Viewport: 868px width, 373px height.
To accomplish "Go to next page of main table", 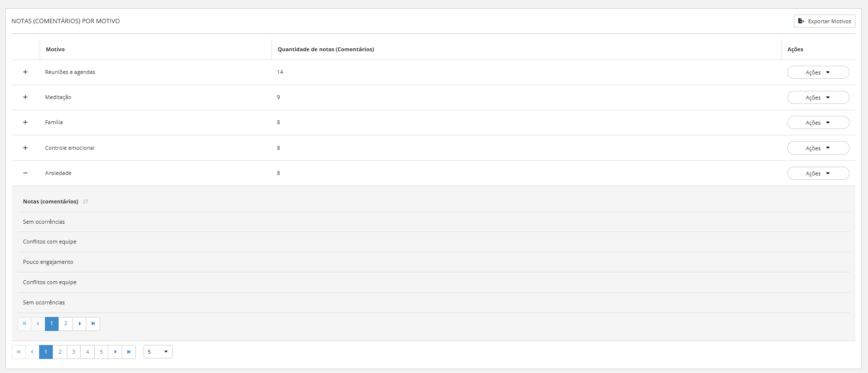I will click(115, 352).
